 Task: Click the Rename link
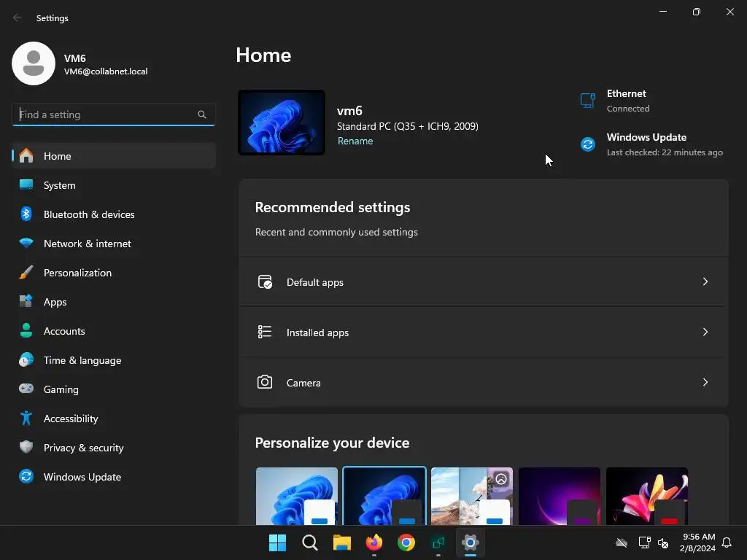click(355, 141)
